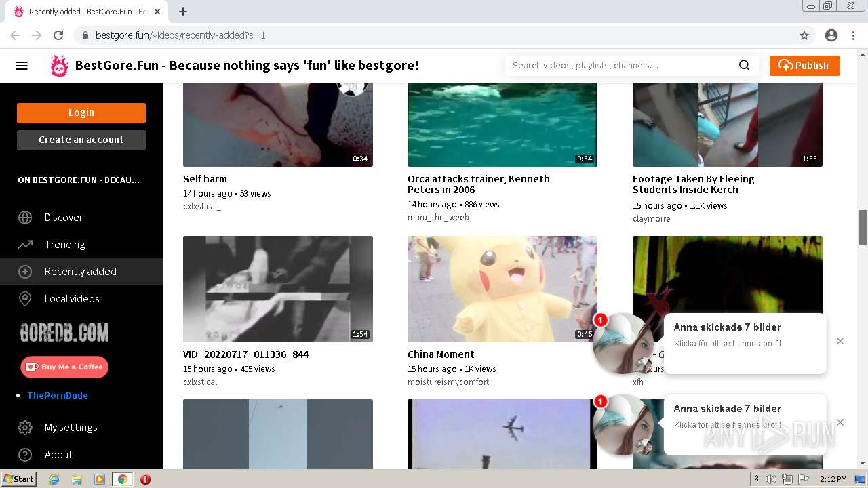Open the claymorre channel link

[652, 219]
